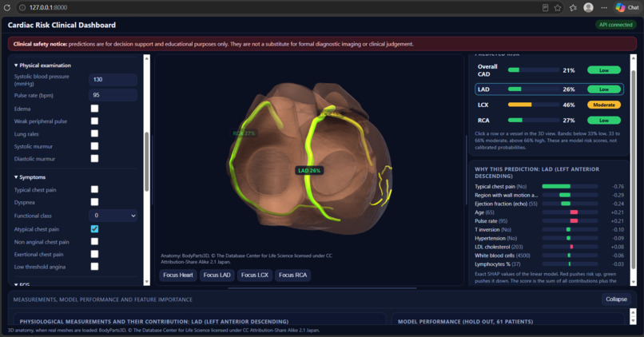Click the T inversion (No) row

coord(549,229)
